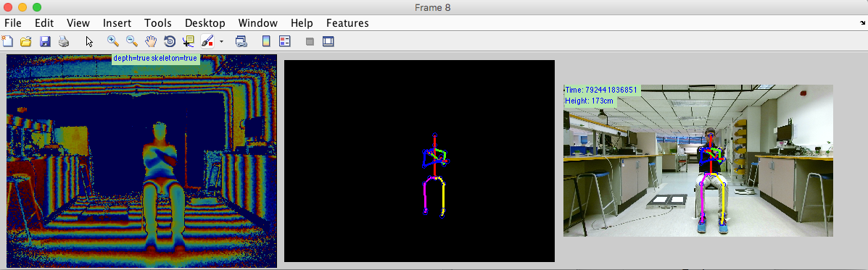Activate the Zoom Out magnifier tool

(132, 41)
